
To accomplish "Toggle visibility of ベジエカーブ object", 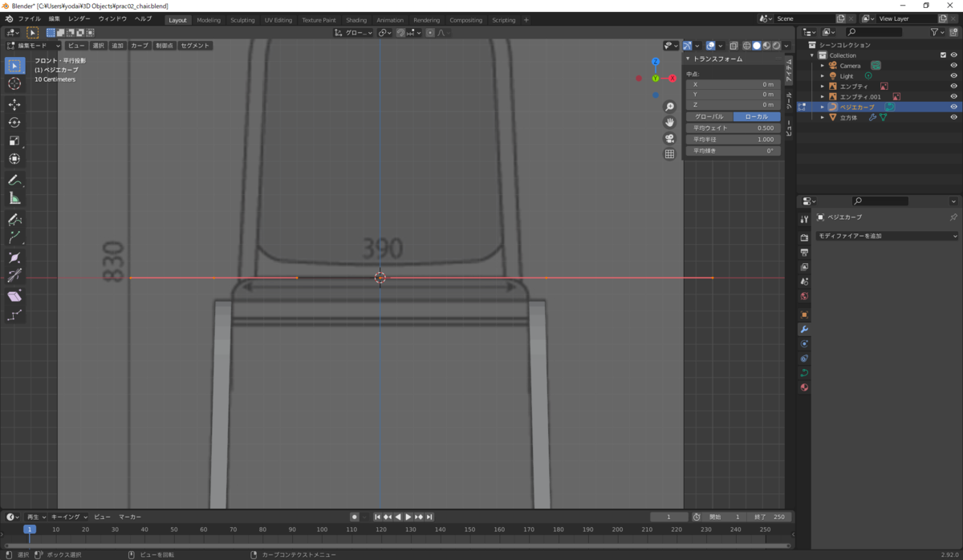I will tap(954, 107).
